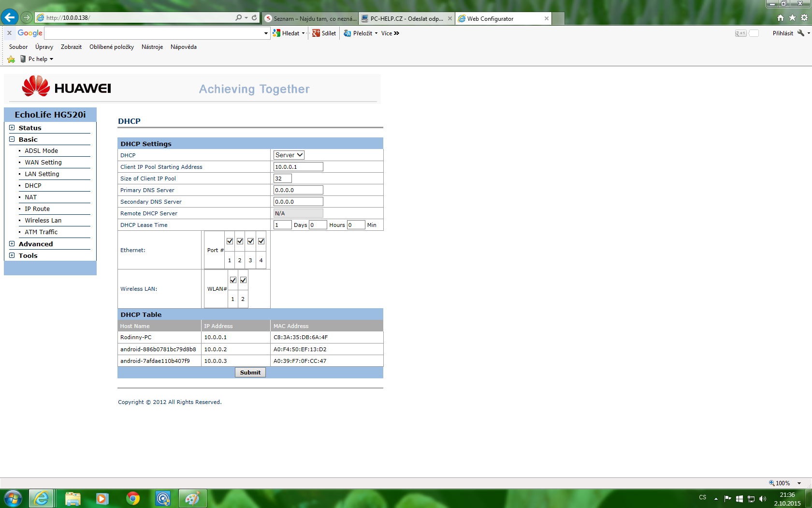Open the LAN Setting page
Viewport: 812px width, 508px height.
point(42,174)
